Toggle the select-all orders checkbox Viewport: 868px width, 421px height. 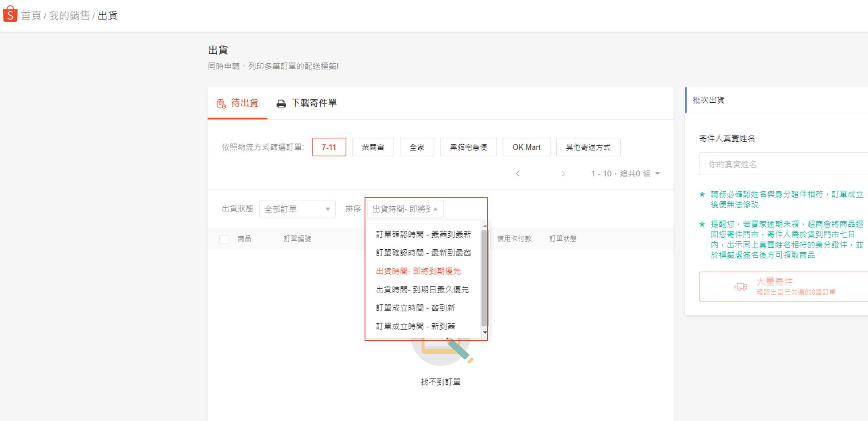(224, 239)
